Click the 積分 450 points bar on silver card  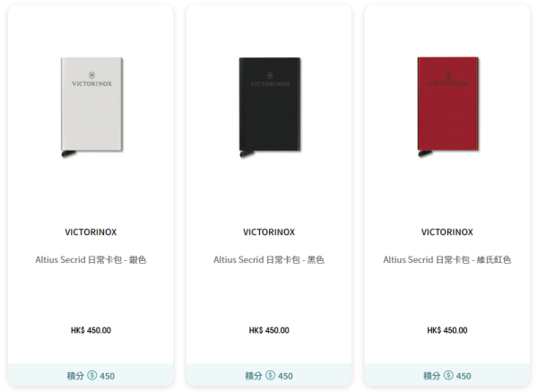pos(91,375)
